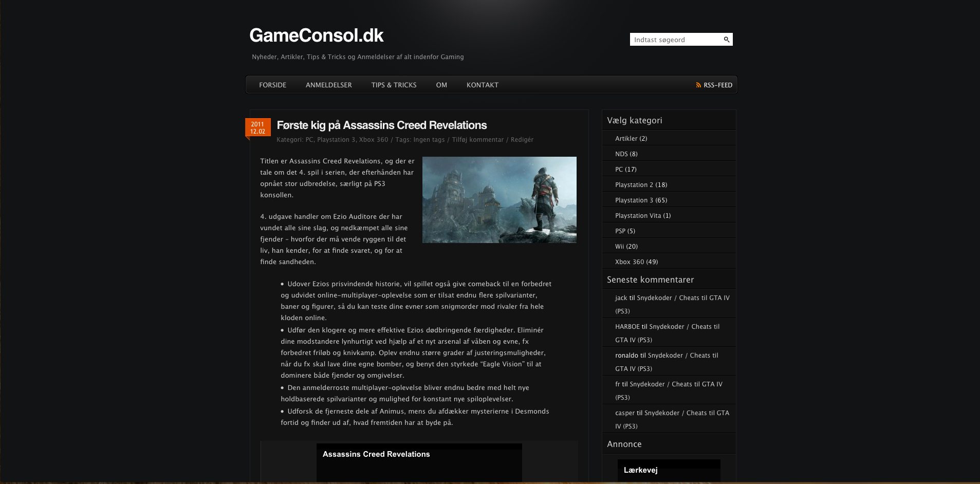This screenshot has width=980, height=484.
Task: Open the FORSIDE menu item
Action: [x=272, y=85]
